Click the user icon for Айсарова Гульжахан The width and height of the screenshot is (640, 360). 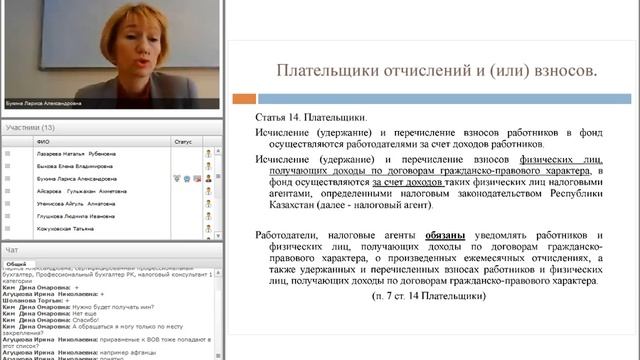pos(208,191)
